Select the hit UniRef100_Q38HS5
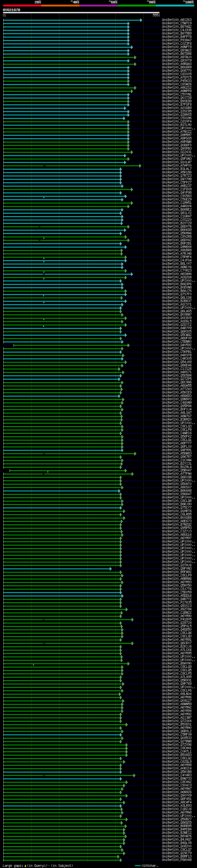Viewport: 197px width, 868px height. 177,115
